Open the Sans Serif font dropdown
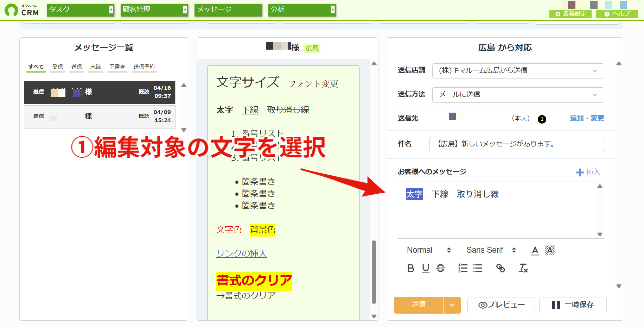The height and width of the screenshot is (327, 644). (x=491, y=250)
